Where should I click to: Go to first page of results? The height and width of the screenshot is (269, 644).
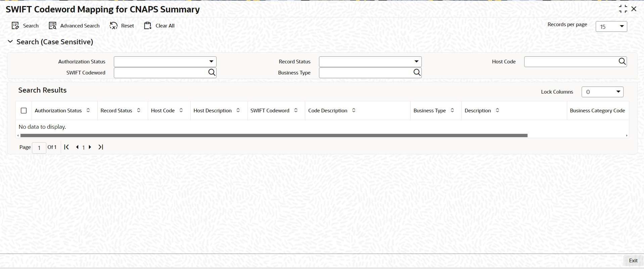66,147
